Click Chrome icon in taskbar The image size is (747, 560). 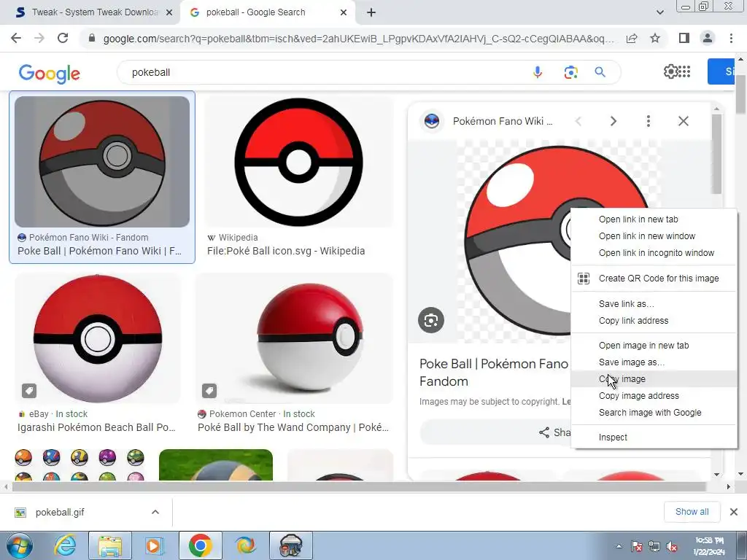click(200, 545)
